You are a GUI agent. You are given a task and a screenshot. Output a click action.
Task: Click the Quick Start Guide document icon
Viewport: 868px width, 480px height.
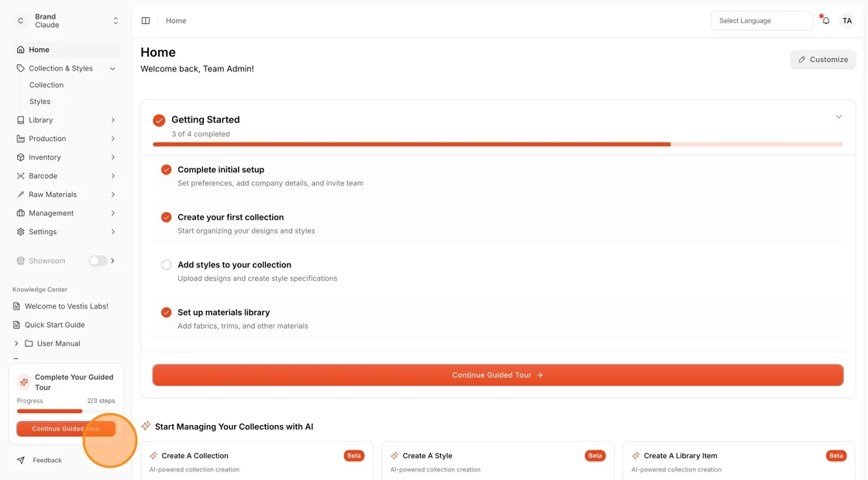(16, 324)
